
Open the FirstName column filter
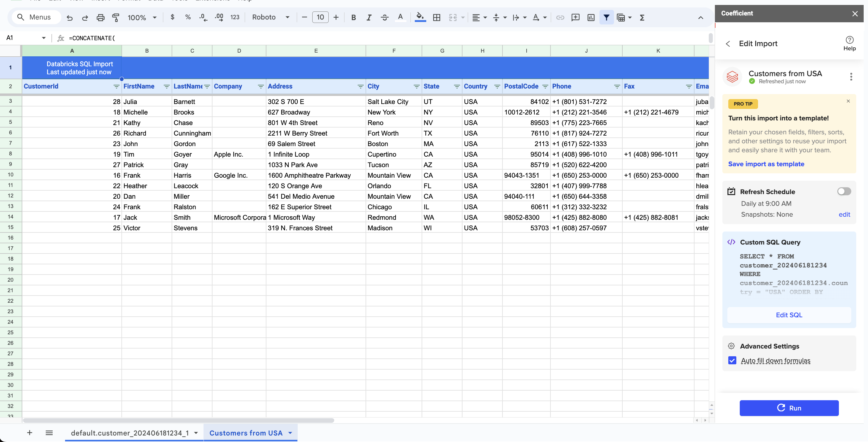166,87
